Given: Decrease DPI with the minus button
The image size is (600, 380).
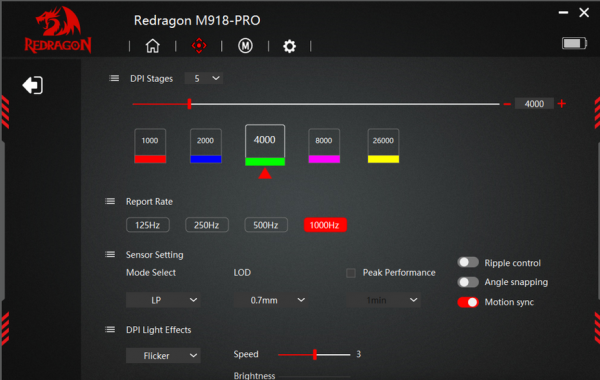Looking at the screenshot, I should [x=507, y=104].
